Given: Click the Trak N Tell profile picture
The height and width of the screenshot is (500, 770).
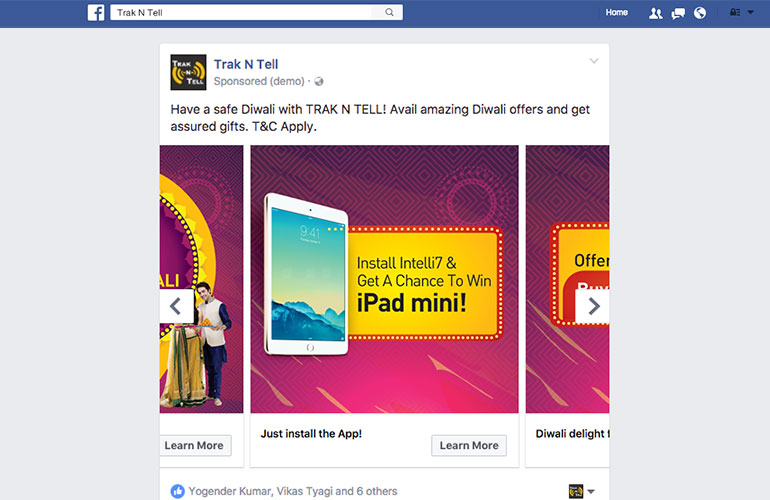Looking at the screenshot, I should (188, 72).
